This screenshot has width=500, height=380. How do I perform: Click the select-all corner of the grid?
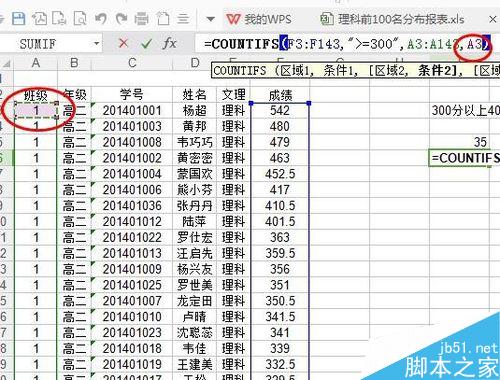(x=7, y=63)
